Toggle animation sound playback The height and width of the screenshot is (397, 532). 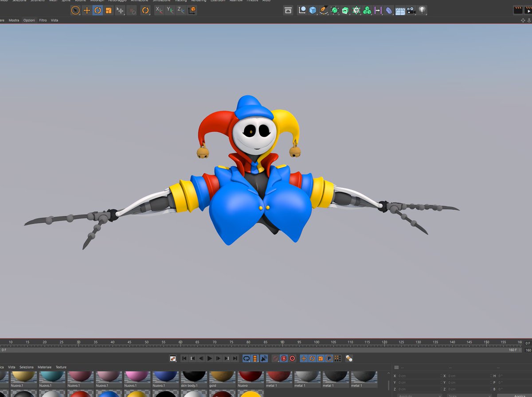click(x=263, y=358)
